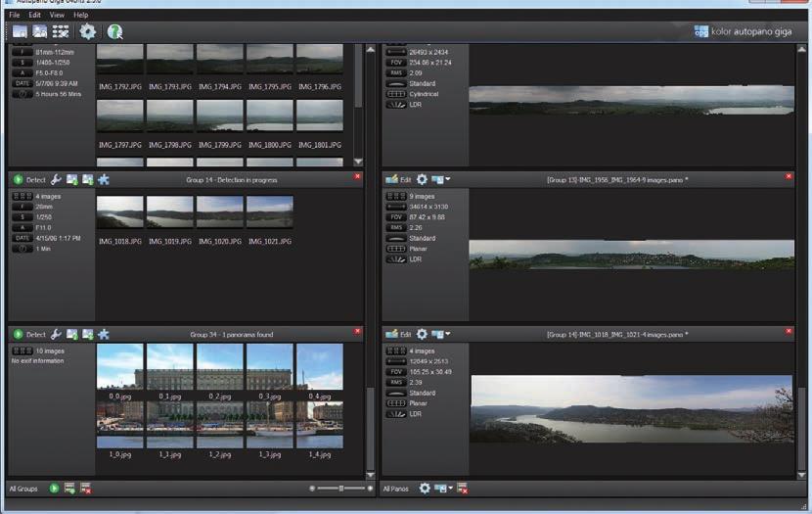Click the Group 13 hillside panorama preview
The width and height of the screenshot is (812, 514).
[x=632, y=255]
